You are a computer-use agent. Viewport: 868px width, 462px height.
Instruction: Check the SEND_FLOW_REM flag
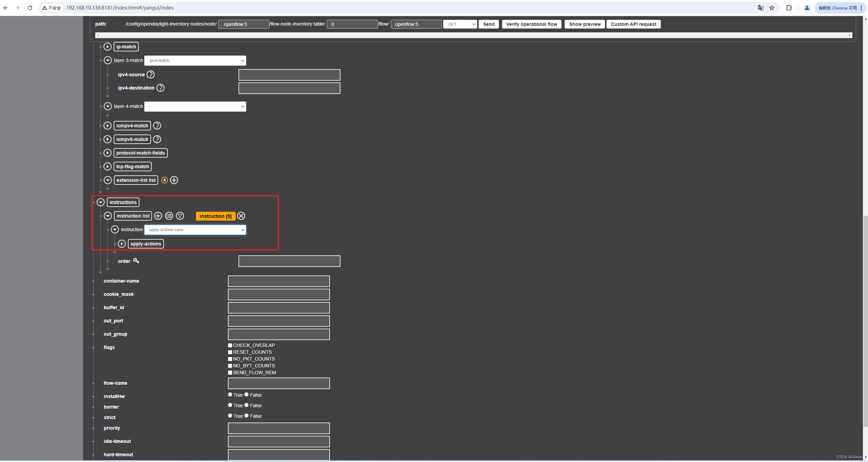(230, 372)
